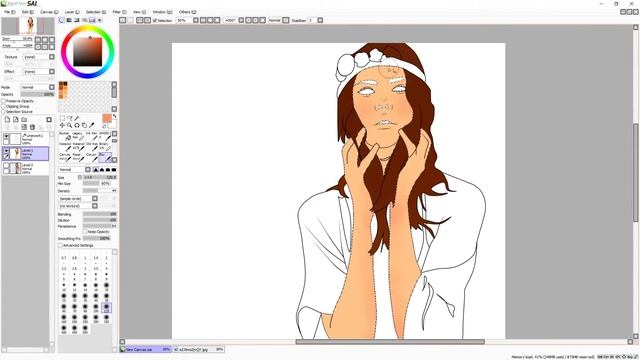Open the Canvas menu
The image size is (640, 360).
click(49, 12)
